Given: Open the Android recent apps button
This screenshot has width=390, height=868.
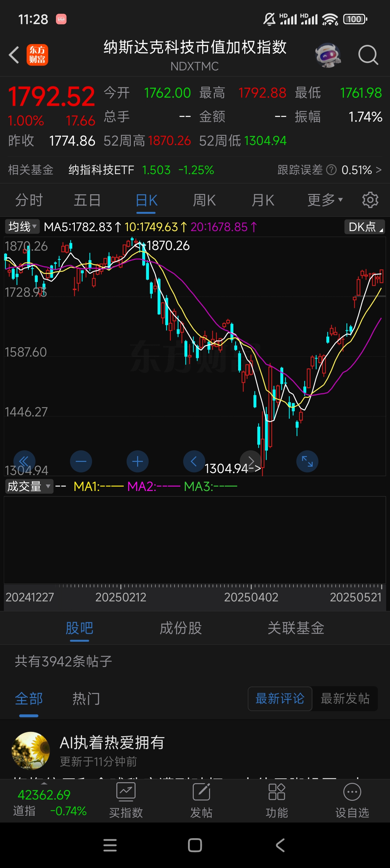Looking at the screenshot, I should coord(110,845).
